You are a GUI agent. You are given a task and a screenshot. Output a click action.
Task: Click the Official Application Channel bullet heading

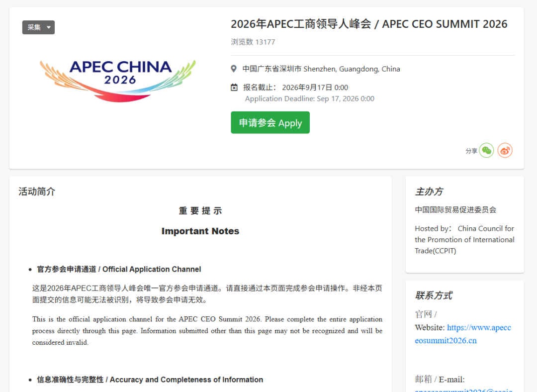pos(119,269)
